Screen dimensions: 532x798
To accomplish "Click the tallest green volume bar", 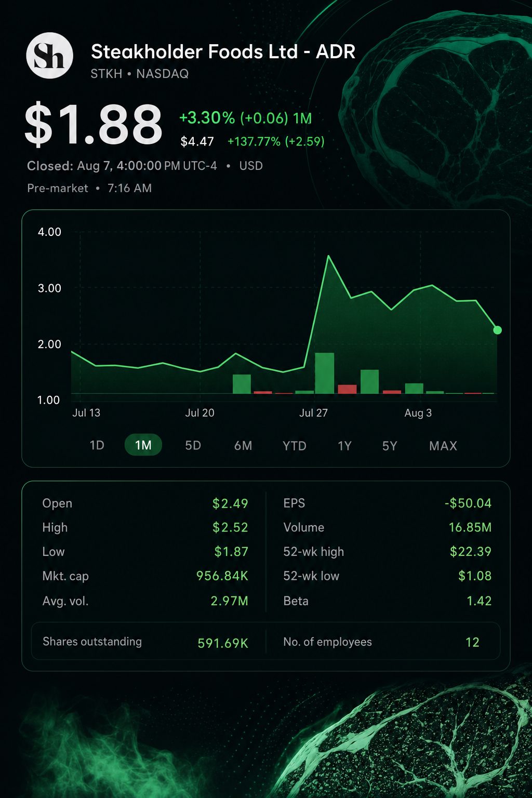I will point(325,373).
